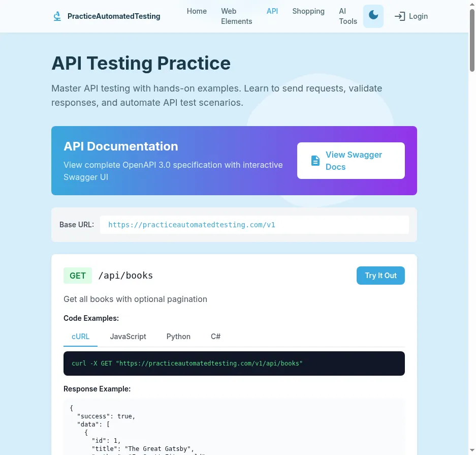This screenshot has width=476, height=455.
Task: Click the PracticeAutomatedTesting flask logo icon
Action: point(57,16)
